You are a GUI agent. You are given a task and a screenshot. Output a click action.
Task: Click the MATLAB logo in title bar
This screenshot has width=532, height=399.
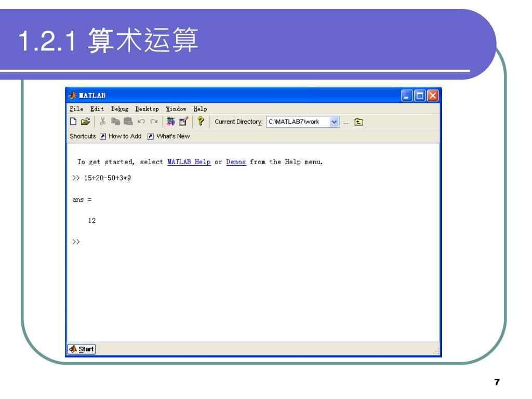coord(72,96)
